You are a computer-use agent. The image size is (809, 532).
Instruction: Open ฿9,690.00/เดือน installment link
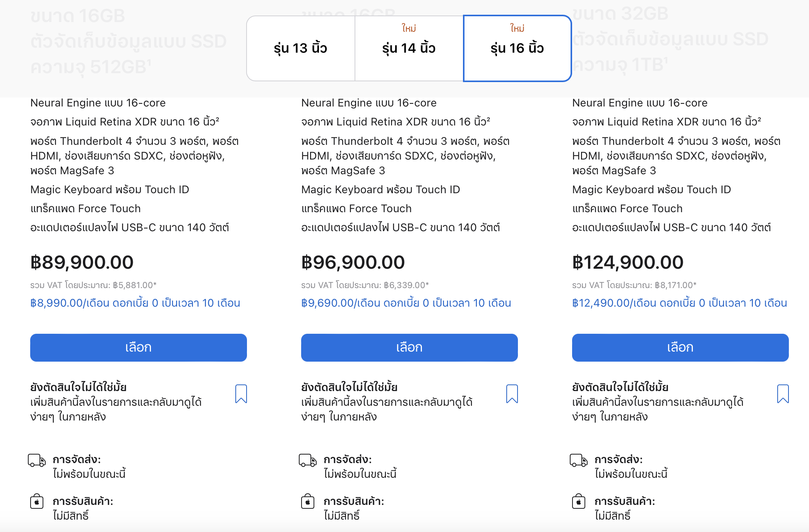(x=406, y=303)
